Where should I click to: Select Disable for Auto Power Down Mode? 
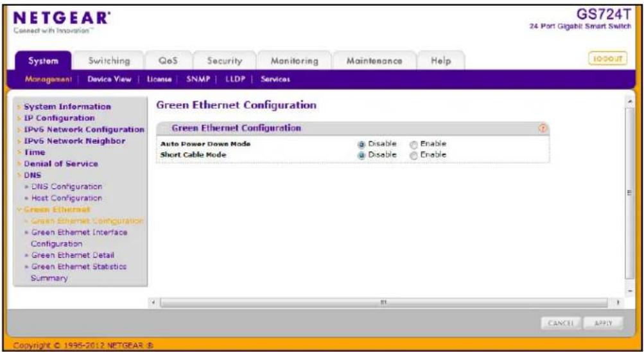tap(361, 144)
